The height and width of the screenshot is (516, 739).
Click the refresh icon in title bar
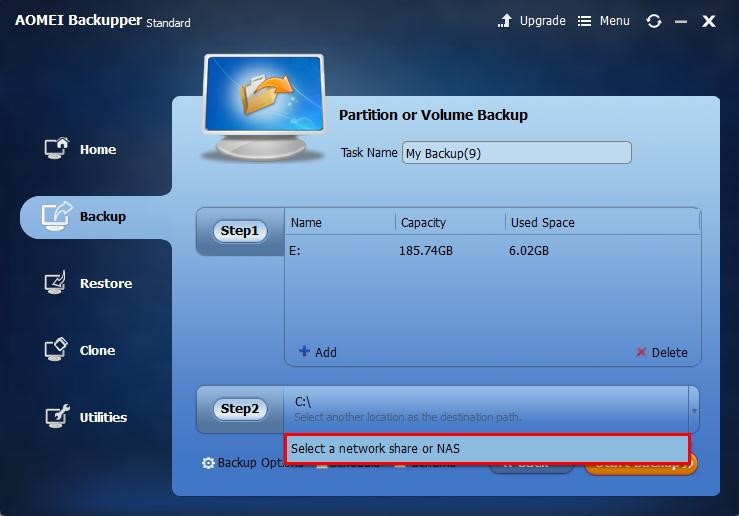(654, 21)
